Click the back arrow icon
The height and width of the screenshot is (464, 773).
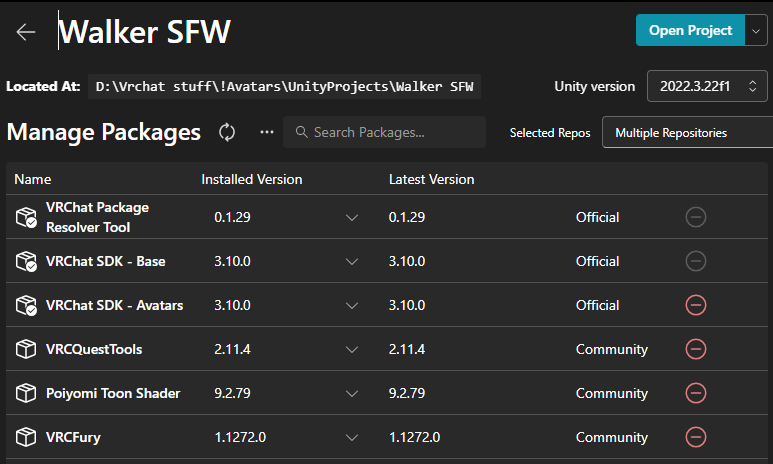pyautogui.click(x=26, y=32)
